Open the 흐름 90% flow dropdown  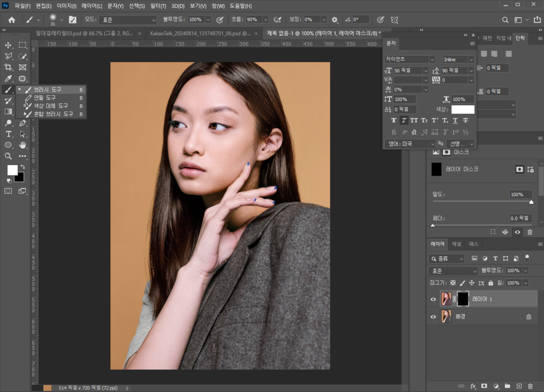(x=265, y=20)
